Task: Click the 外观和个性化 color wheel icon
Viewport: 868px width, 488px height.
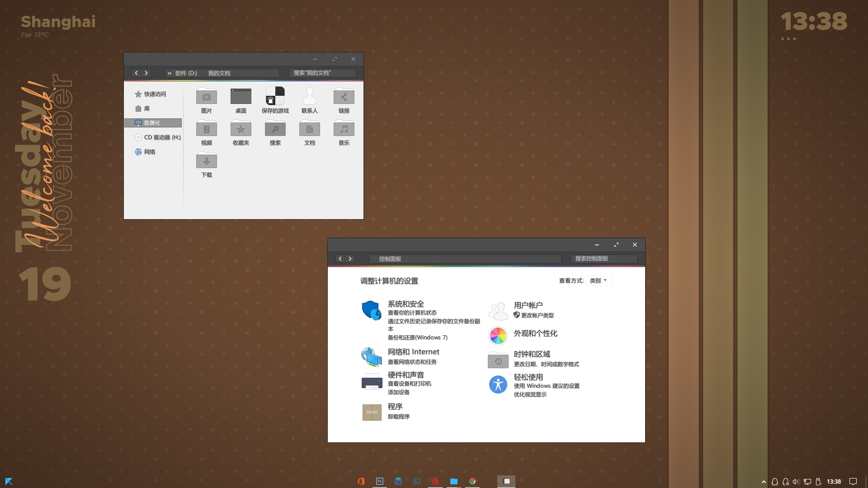Action: [498, 336]
